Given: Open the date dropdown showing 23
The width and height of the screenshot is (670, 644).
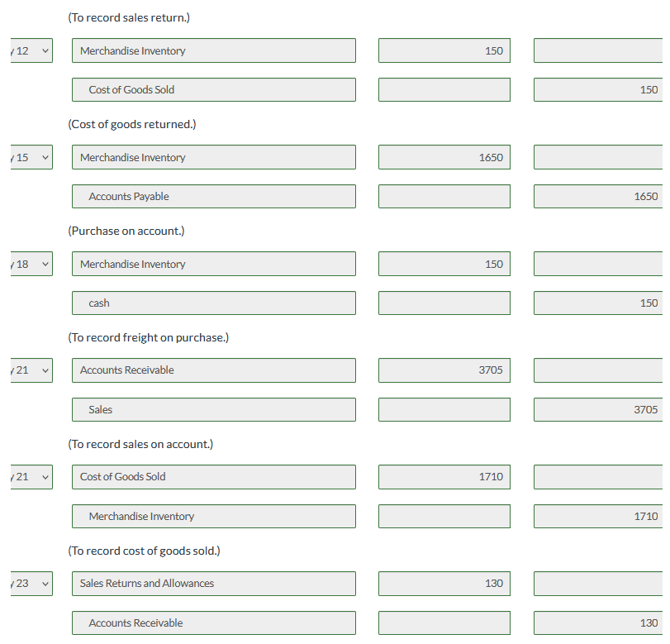Looking at the screenshot, I should (30, 583).
